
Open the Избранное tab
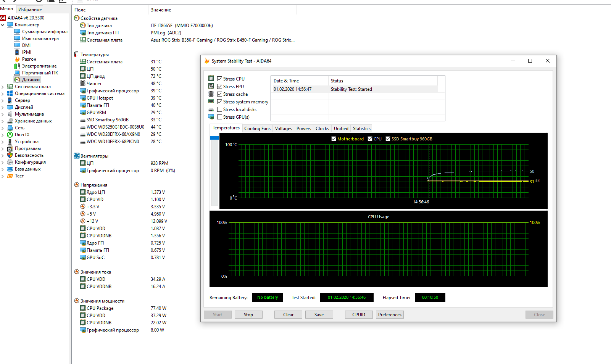click(x=30, y=10)
